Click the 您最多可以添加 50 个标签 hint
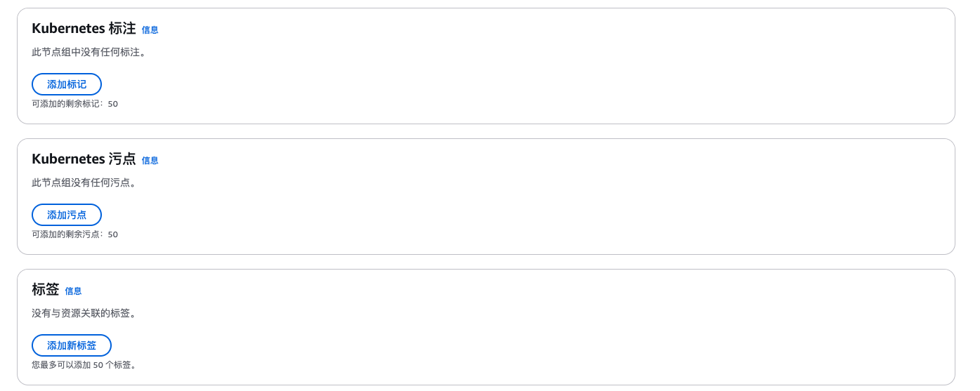Screen dimensions: 980x391 tap(84, 365)
